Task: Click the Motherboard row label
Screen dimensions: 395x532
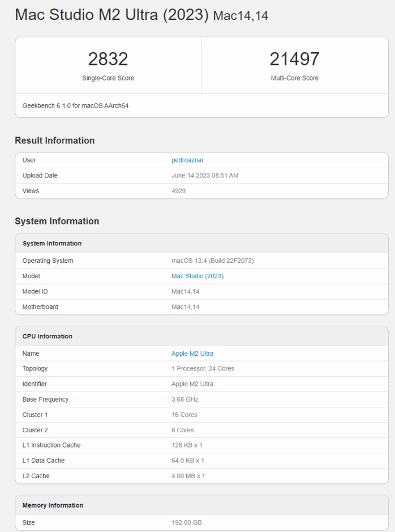Action: 40,307
